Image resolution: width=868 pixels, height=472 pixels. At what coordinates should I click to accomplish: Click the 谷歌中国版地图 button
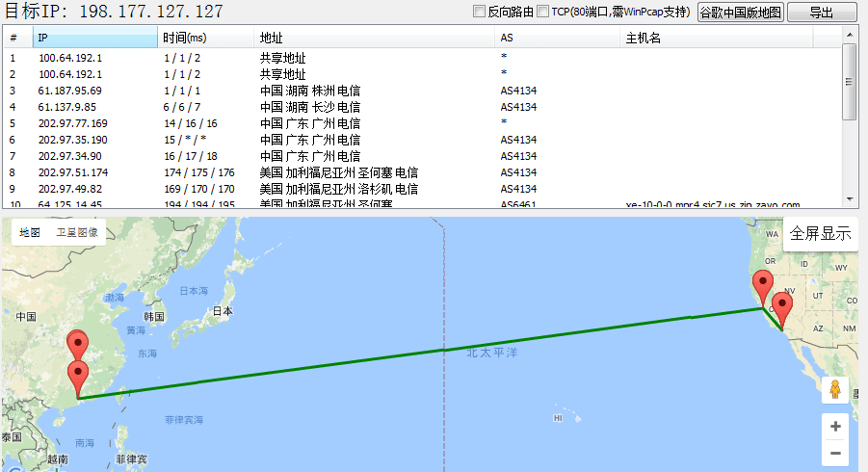pyautogui.click(x=740, y=13)
